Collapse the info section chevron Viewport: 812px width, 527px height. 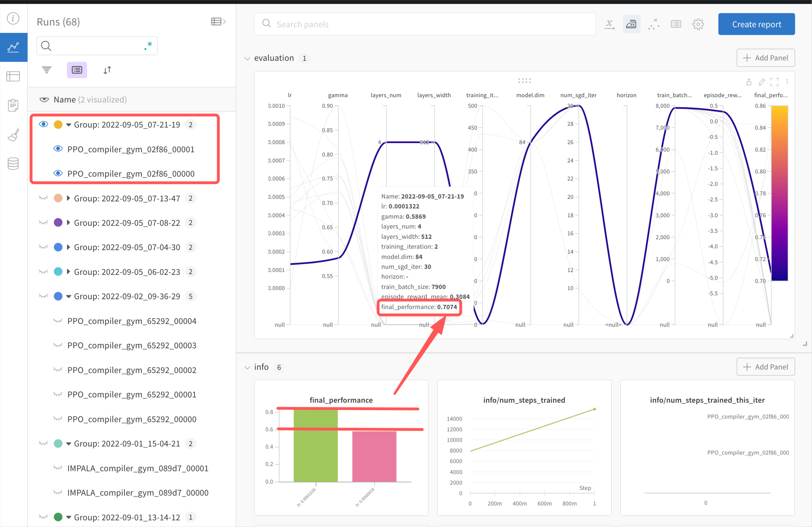click(247, 367)
